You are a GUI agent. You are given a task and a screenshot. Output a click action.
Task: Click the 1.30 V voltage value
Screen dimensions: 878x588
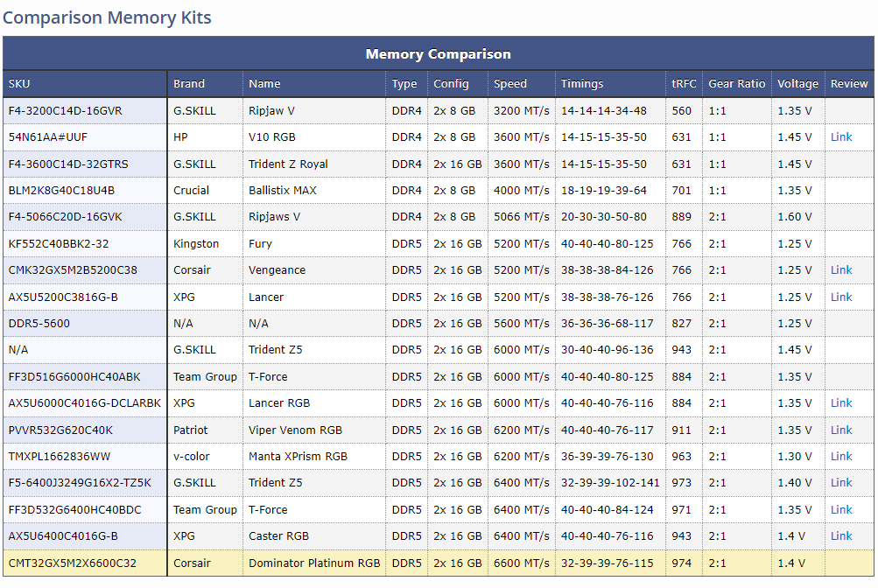click(x=794, y=457)
